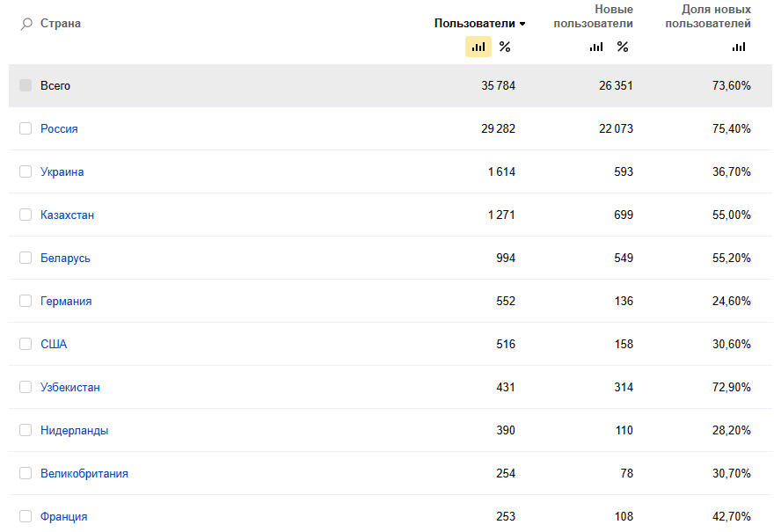Open the Беларусь country link
Screen dimensions: 781x532
point(65,258)
